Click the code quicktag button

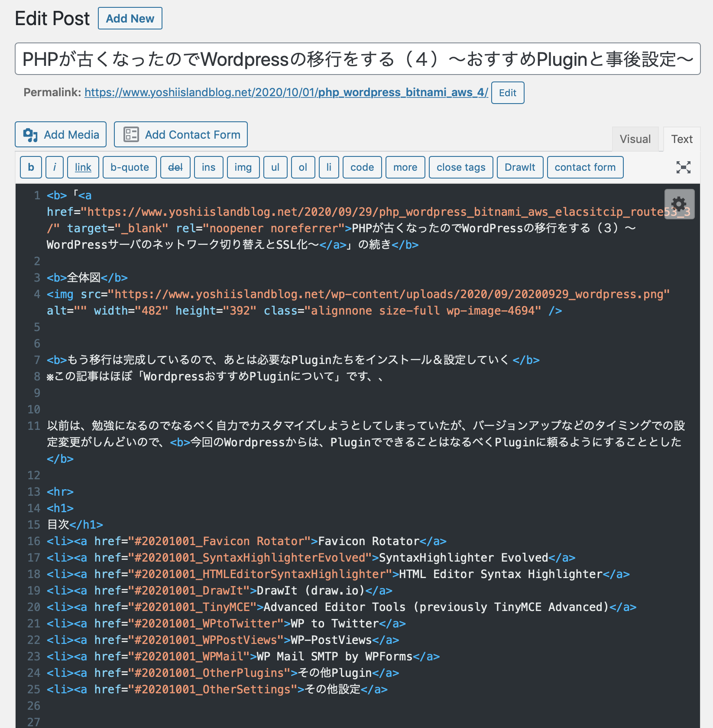pos(363,167)
